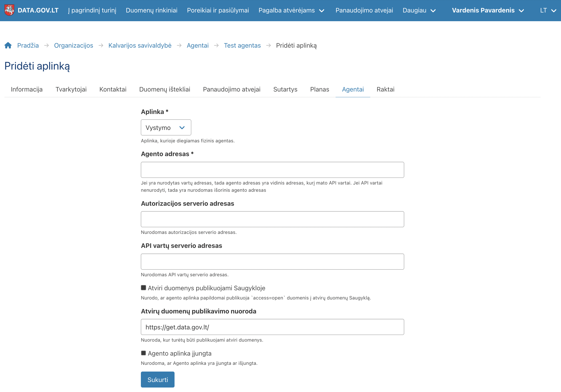Open Poreikiai ir pasiūlymai in navigation
561x392 pixels.
pos(218,10)
